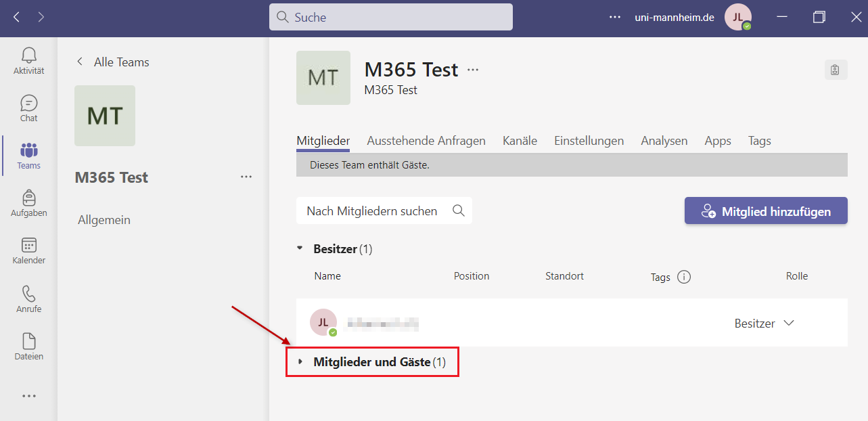The image size is (868, 421).
Task: Click the Name column header
Action: tap(327, 276)
